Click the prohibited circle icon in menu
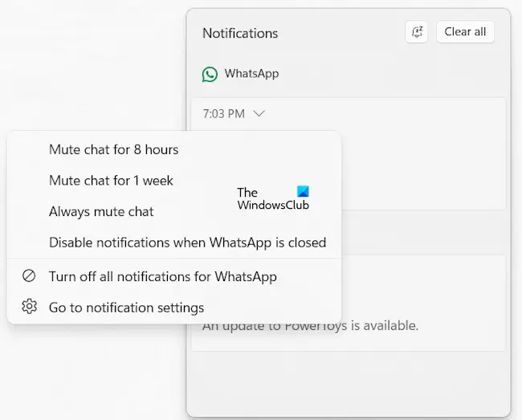 (29, 276)
